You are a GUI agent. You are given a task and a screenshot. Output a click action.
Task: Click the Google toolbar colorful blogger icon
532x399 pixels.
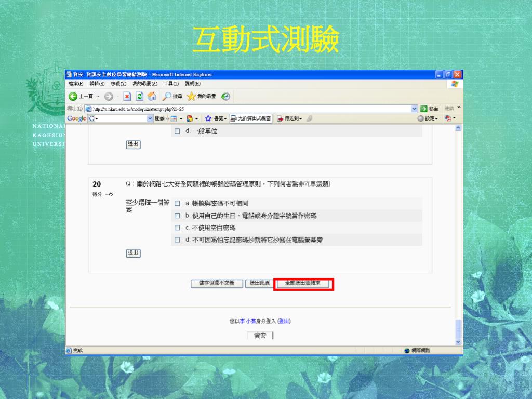190,118
